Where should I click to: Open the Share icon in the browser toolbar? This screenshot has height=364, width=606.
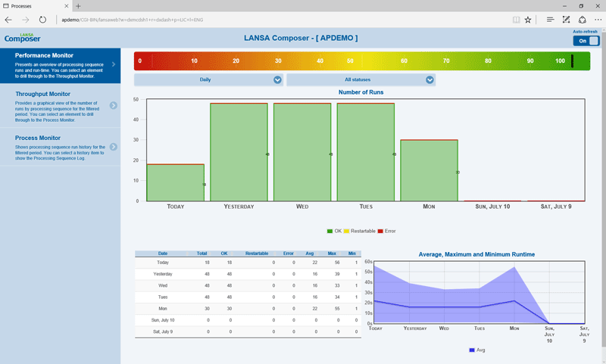583,20
